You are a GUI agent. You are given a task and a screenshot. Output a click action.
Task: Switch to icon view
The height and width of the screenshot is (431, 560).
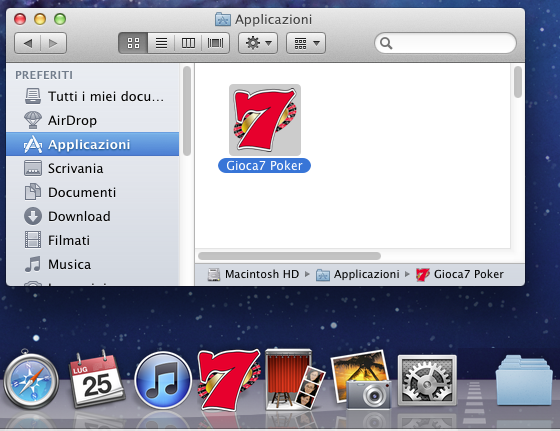click(133, 43)
